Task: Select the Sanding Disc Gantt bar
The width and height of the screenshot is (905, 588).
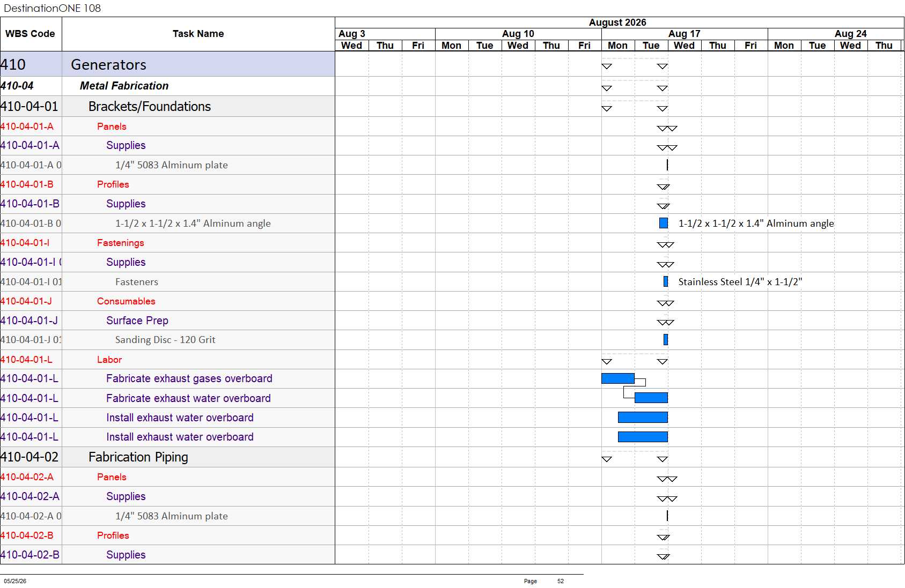Action: coord(666,339)
